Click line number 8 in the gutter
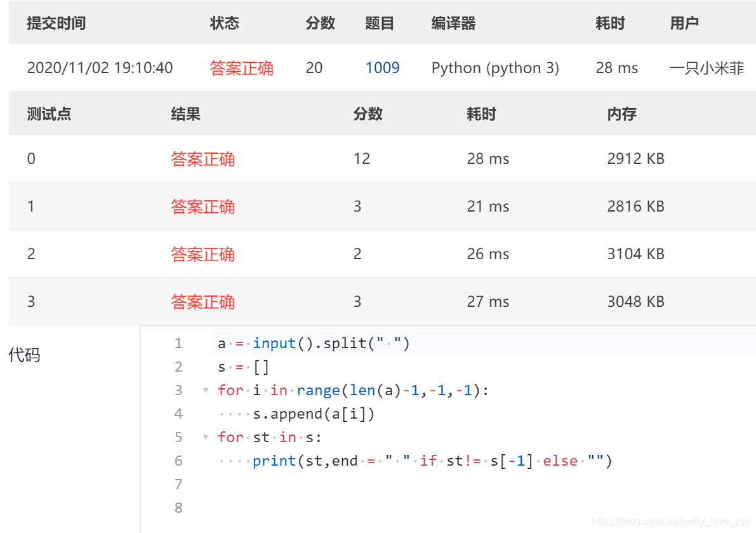The height and width of the screenshot is (533, 756). click(178, 508)
